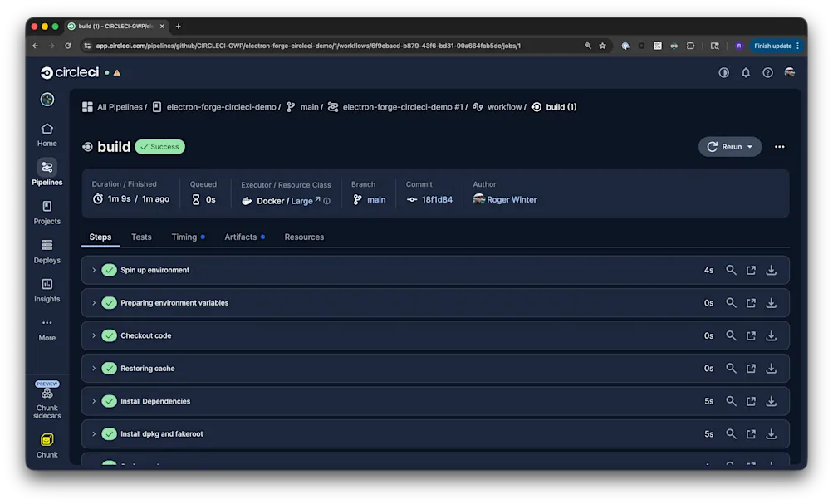Image resolution: width=833 pixels, height=504 pixels.
Task: Open the Home sidebar item
Action: (47, 135)
